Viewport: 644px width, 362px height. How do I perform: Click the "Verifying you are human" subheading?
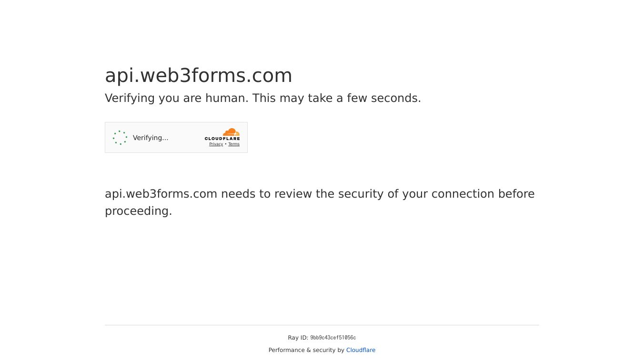[176, 98]
